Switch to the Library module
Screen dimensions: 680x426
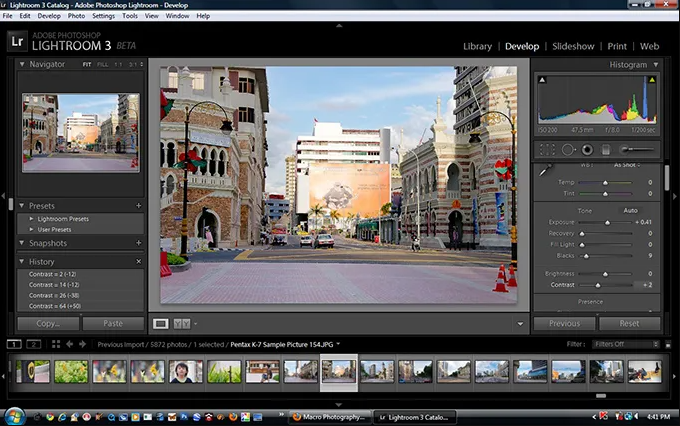point(477,46)
